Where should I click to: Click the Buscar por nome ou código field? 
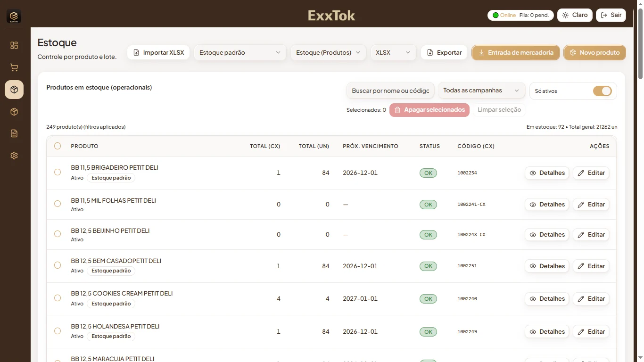[x=390, y=90]
